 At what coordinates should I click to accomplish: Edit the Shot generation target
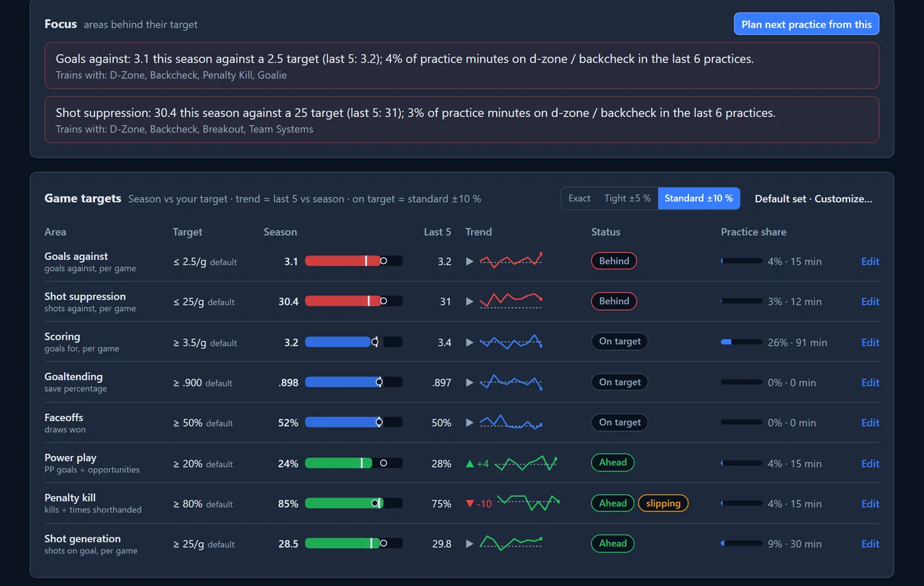[x=870, y=544]
